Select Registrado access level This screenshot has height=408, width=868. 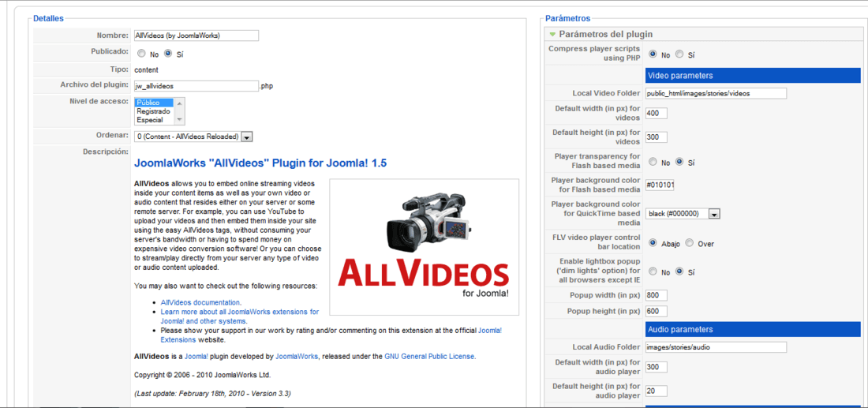click(155, 111)
